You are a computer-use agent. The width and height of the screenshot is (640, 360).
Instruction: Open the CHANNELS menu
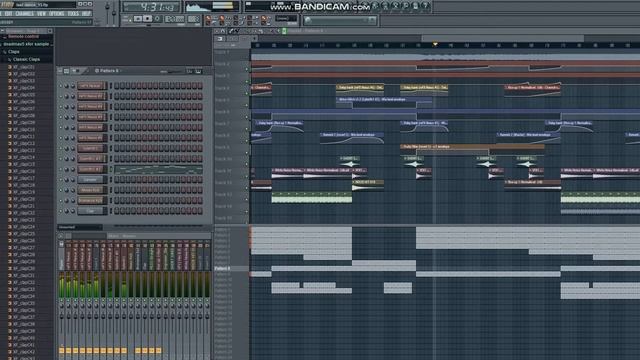24,14
